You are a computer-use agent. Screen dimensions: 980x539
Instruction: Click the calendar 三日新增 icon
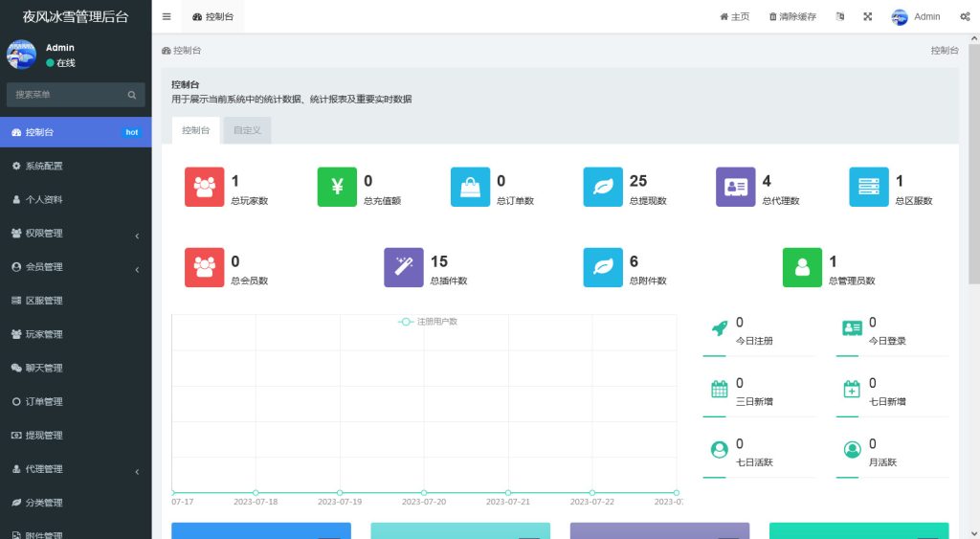(720, 389)
